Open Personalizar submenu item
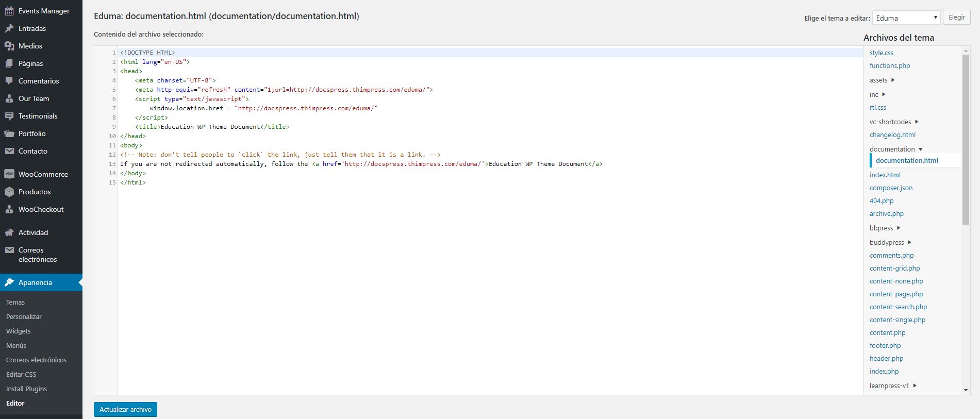The image size is (980, 419). (x=24, y=317)
